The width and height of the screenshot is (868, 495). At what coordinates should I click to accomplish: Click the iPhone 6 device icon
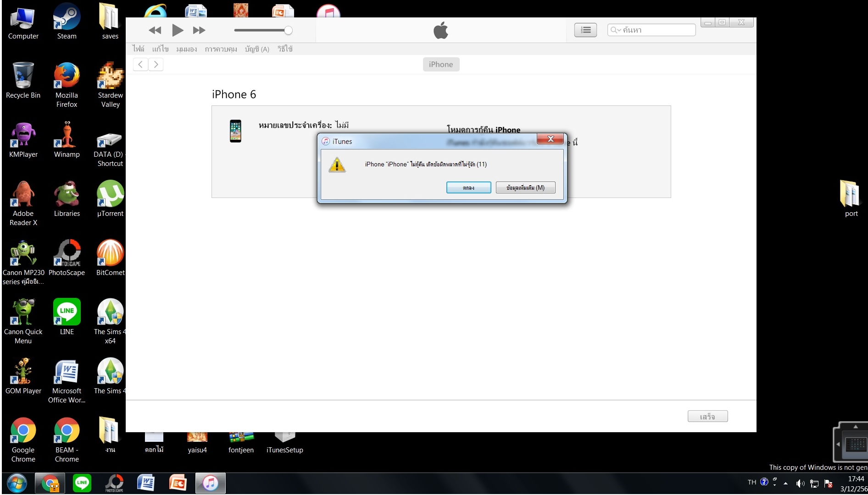pos(235,131)
